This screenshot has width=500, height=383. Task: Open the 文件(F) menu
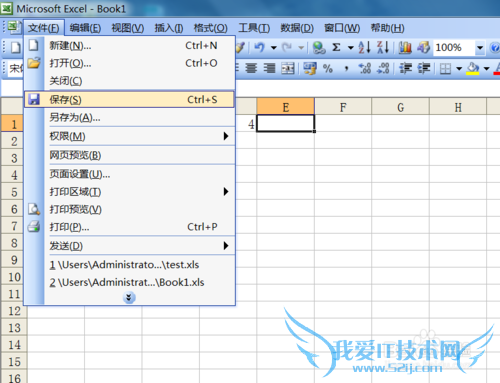(x=43, y=28)
